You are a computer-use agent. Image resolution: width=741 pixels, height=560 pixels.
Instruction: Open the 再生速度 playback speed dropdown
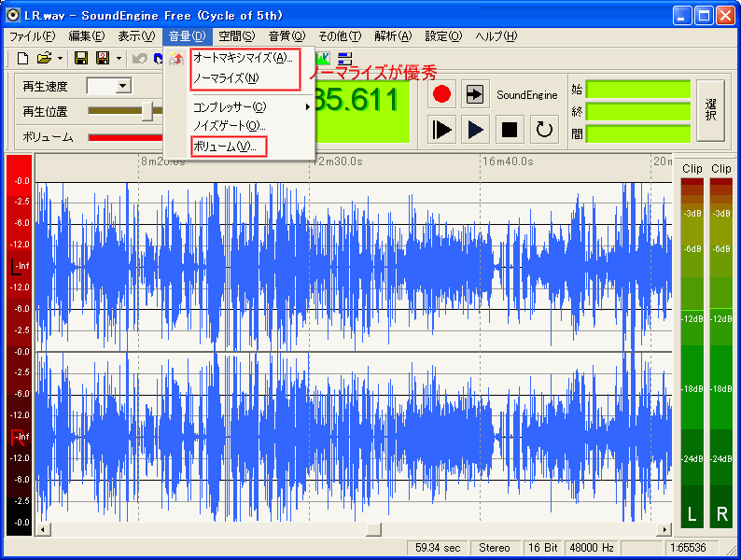click(x=122, y=86)
